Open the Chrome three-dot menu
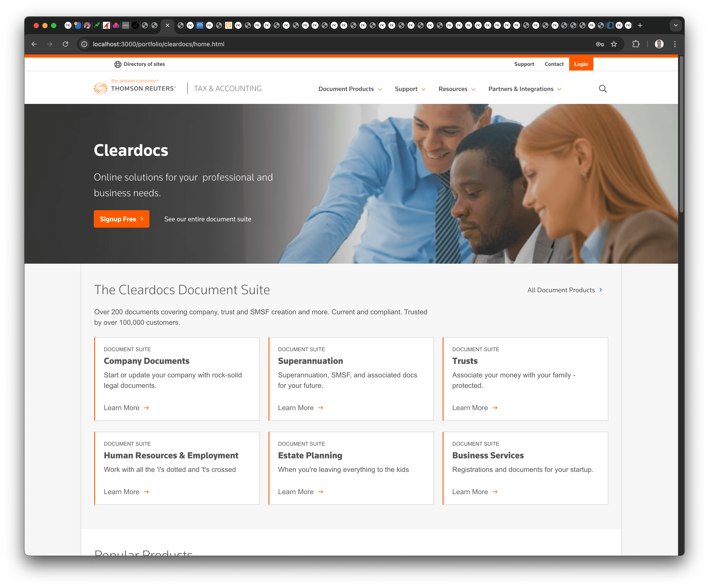709x588 pixels. click(675, 44)
